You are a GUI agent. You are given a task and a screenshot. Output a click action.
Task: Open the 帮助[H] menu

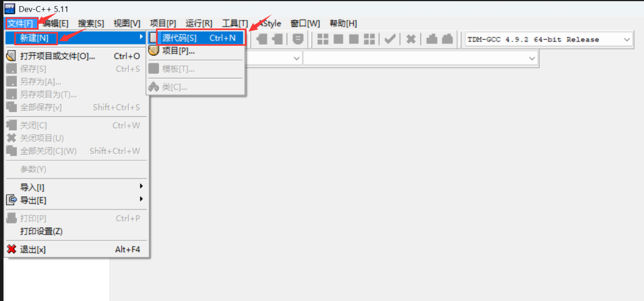tap(343, 23)
